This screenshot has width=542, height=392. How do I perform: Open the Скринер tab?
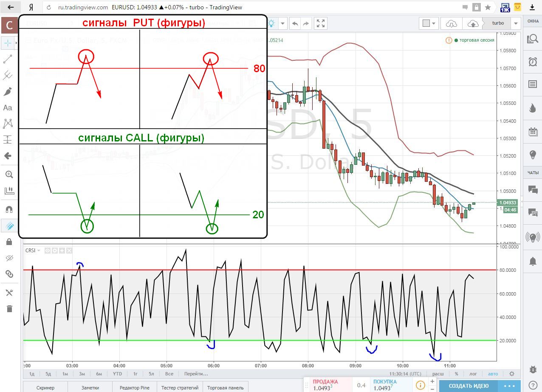[x=45, y=388]
